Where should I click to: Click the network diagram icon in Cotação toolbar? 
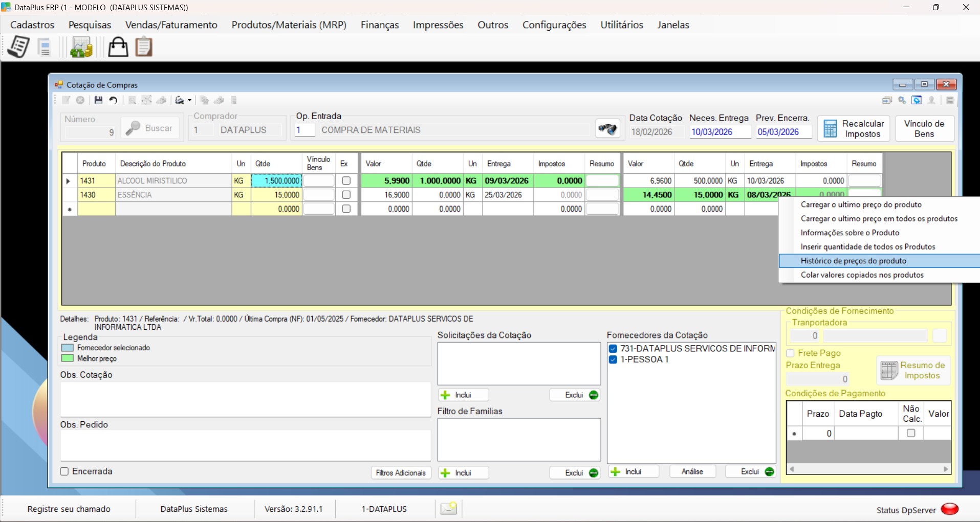(x=146, y=100)
